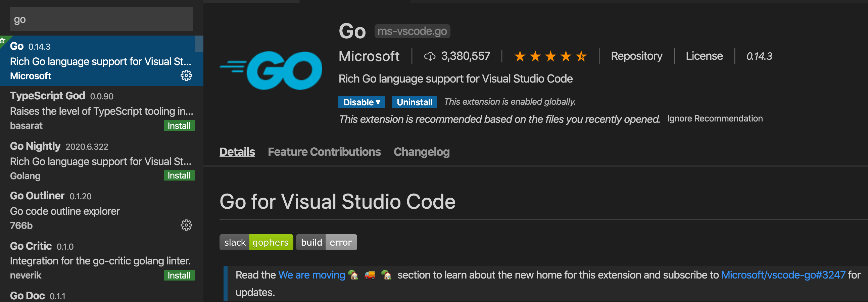This screenshot has width=868, height=302.
Task: Click the 3,380,557 install count
Action: 465,56
